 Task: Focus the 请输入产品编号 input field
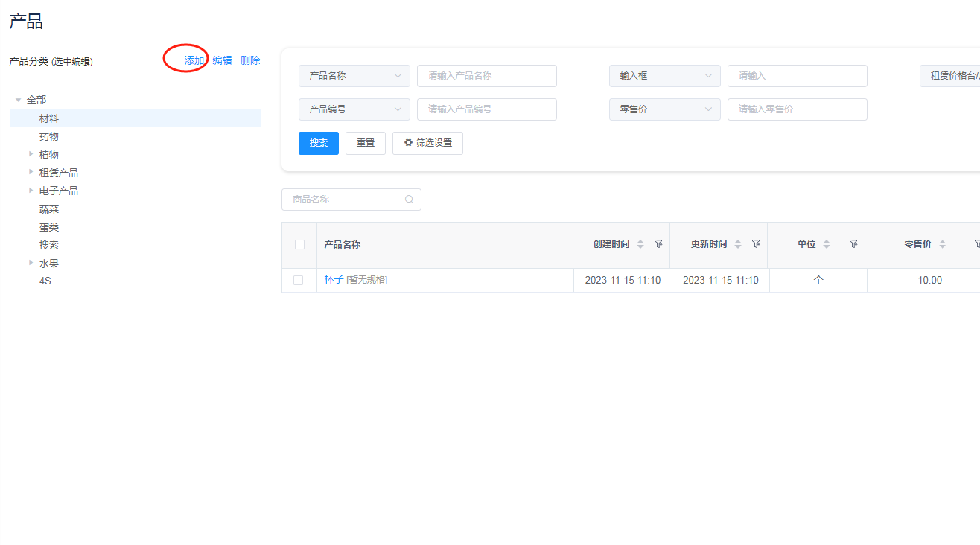pos(486,109)
